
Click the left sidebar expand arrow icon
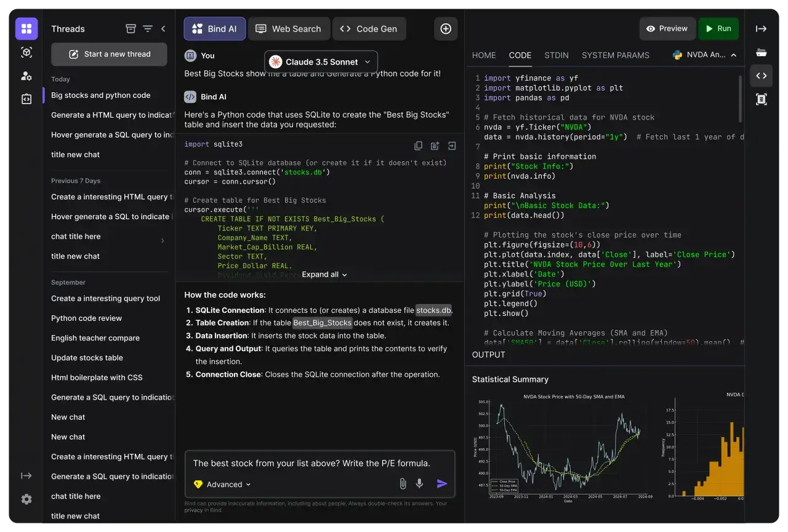[26, 475]
